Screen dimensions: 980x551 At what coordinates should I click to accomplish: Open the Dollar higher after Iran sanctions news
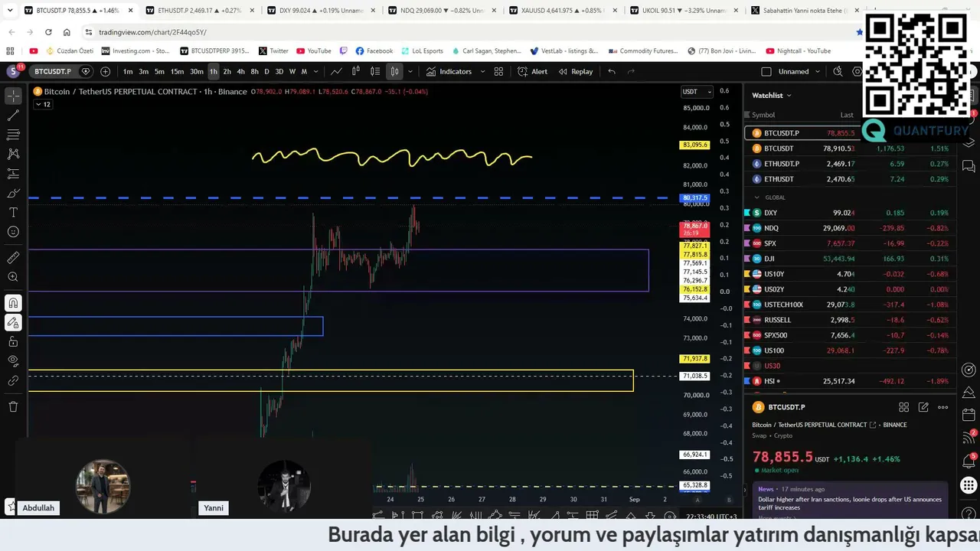tap(849, 504)
